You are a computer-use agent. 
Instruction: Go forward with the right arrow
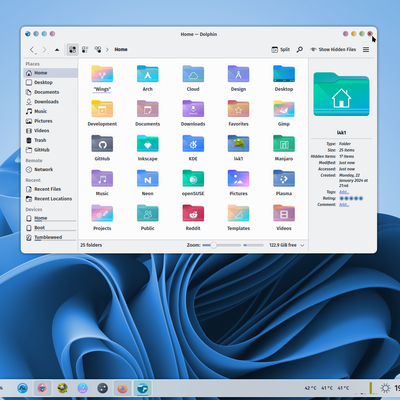[x=44, y=50]
